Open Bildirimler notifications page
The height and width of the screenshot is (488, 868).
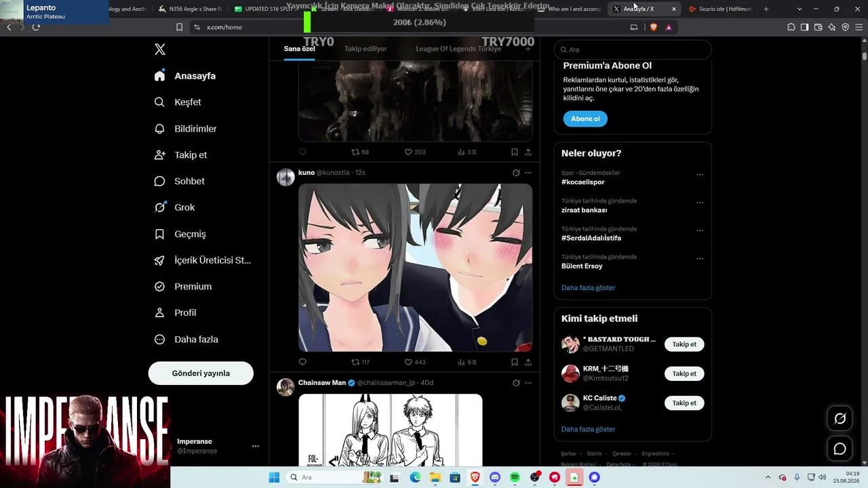click(x=185, y=129)
